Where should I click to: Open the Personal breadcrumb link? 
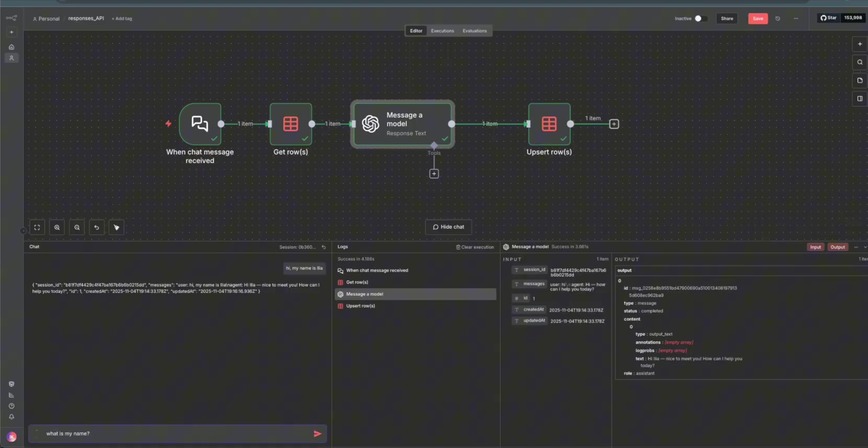click(47, 18)
